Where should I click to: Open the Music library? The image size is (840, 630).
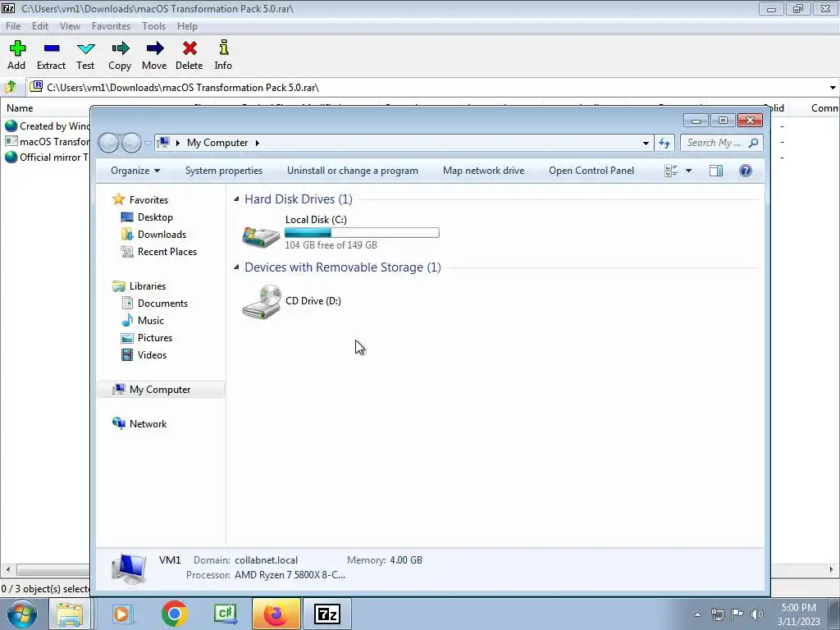(151, 321)
